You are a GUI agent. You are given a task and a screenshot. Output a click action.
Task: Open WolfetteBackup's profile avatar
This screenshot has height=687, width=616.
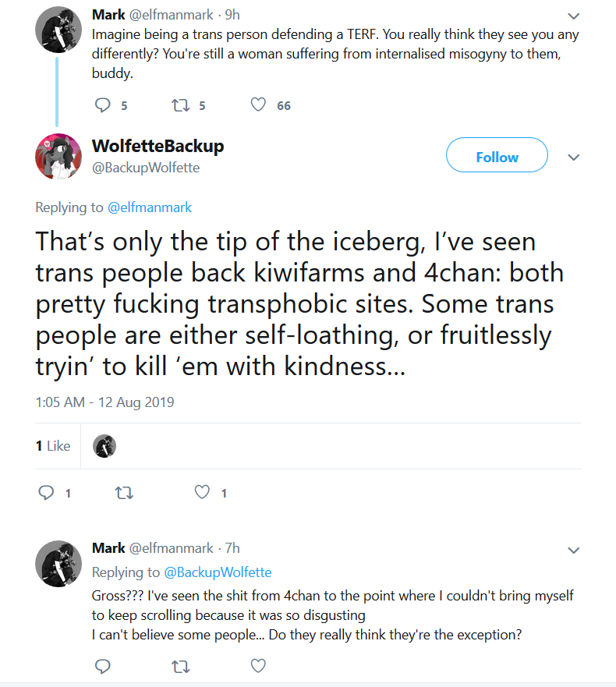(x=58, y=157)
